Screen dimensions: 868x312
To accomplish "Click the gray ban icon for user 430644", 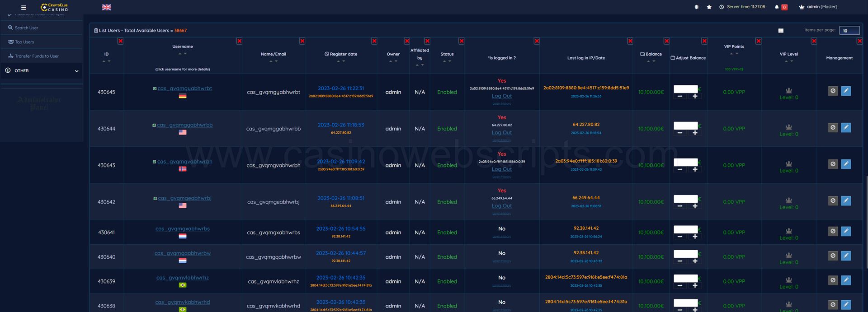I will [x=833, y=127].
